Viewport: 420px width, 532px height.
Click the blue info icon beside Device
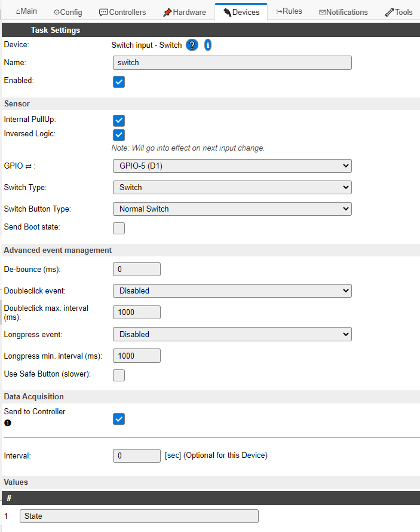(208, 45)
